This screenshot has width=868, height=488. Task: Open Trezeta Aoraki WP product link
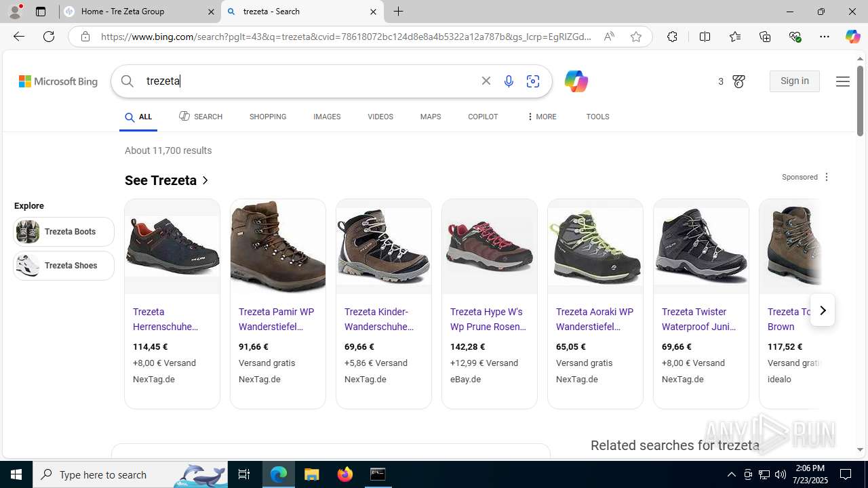tap(595, 319)
